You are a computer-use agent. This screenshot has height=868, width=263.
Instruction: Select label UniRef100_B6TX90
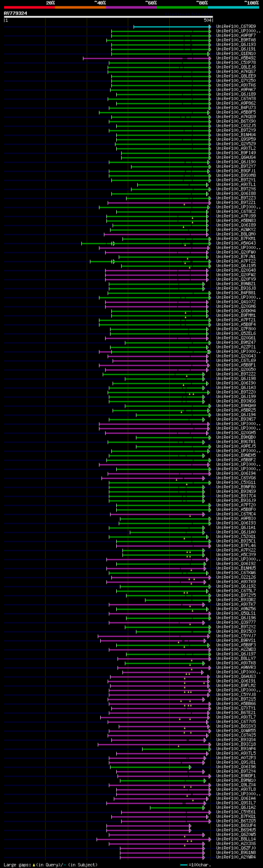coord(236,121)
